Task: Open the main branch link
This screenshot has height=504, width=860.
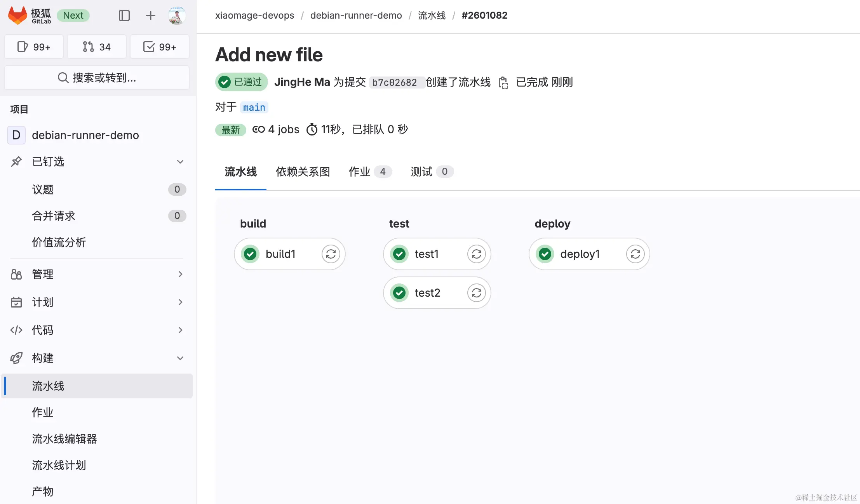Action: (x=254, y=108)
